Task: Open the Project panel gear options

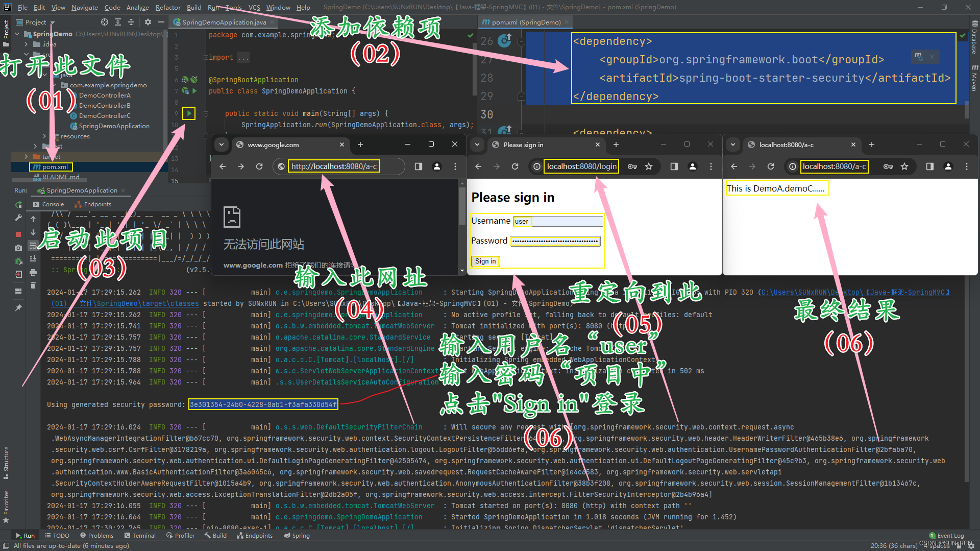Action: [x=148, y=22]
